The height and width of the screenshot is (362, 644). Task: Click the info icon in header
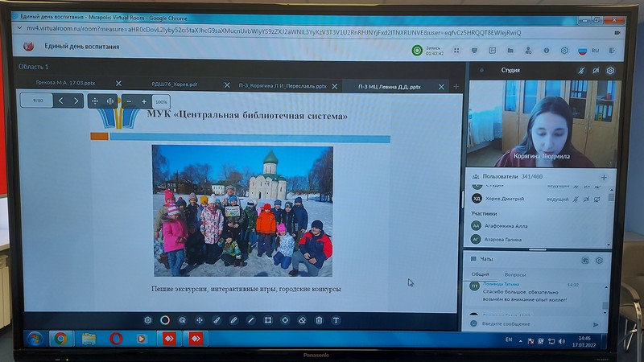[x=547, y=51]
